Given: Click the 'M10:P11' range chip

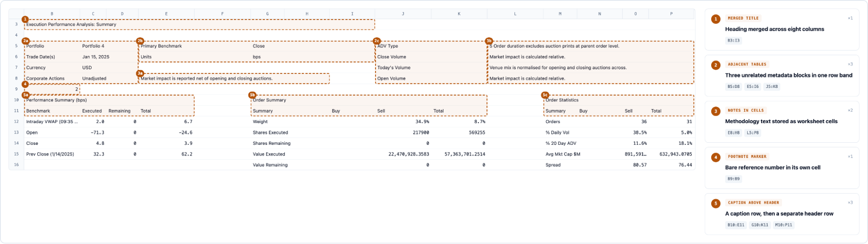Looking at the screenshot, I should (784, 225).
